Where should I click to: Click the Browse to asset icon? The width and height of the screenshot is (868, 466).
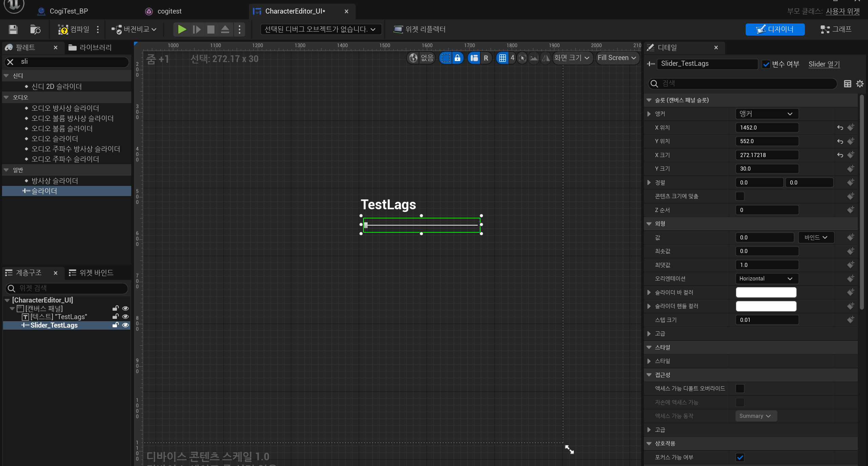click(35, 30)
